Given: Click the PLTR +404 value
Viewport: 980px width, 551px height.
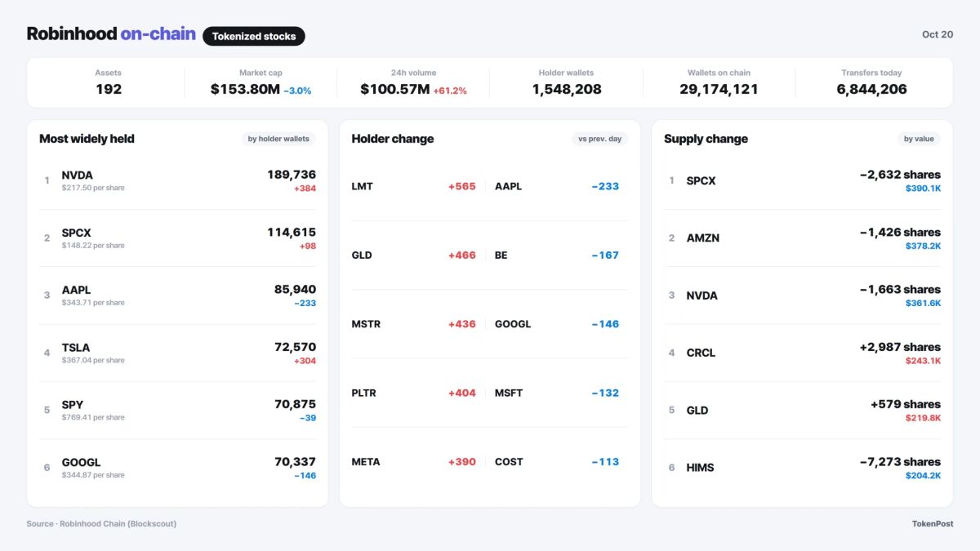Looking at the screenshot, I should 461,393.
